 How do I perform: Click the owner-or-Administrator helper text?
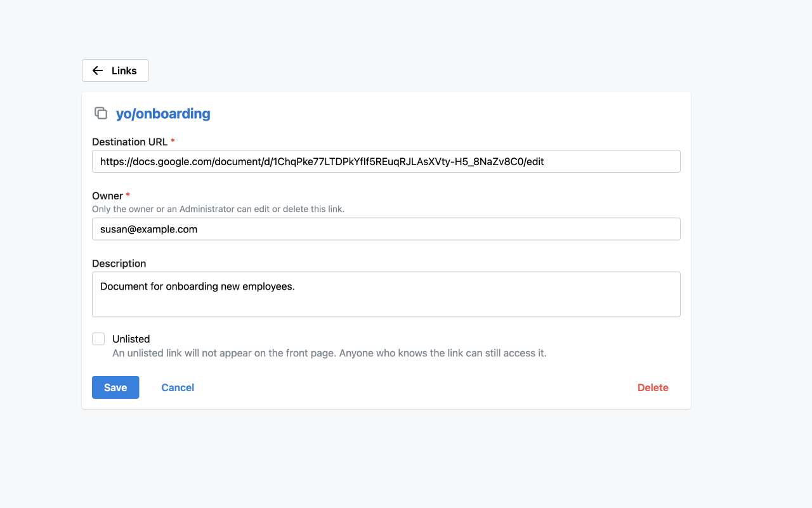(218, 209)
